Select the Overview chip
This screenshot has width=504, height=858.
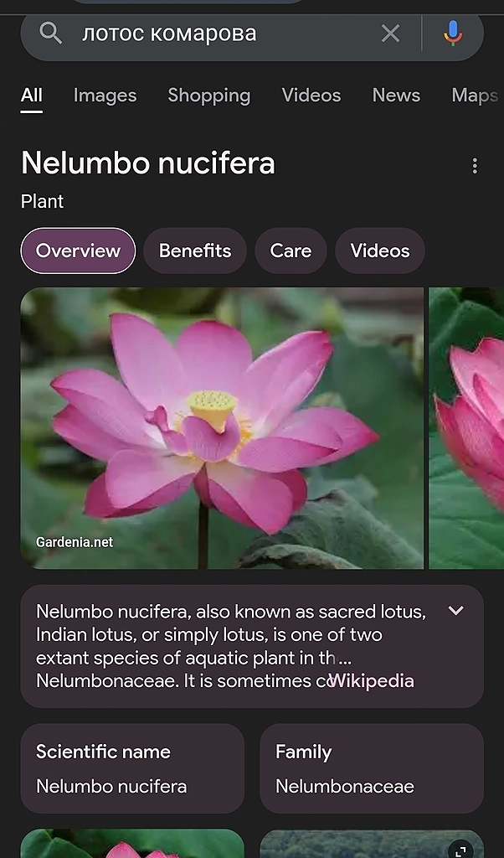pos(78,251)
